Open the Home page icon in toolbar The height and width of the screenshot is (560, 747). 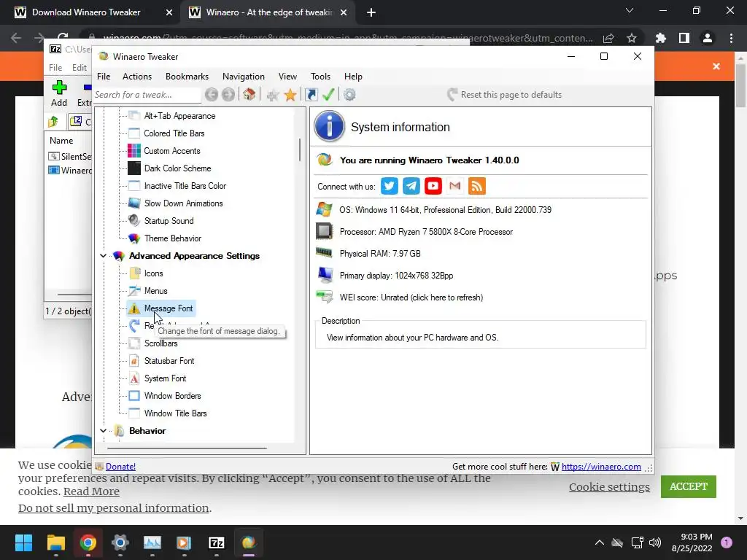(249, 94)
